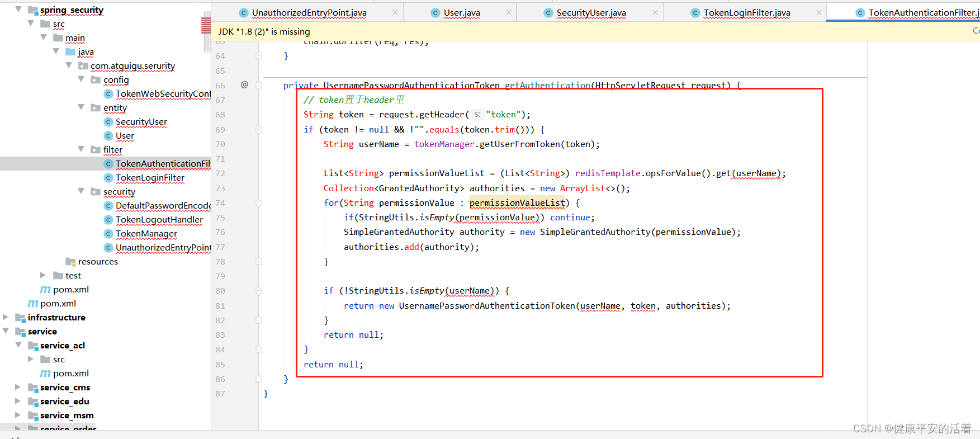
Task: Expand the infrastructure module arrow
Action: [x=6, y=317]
